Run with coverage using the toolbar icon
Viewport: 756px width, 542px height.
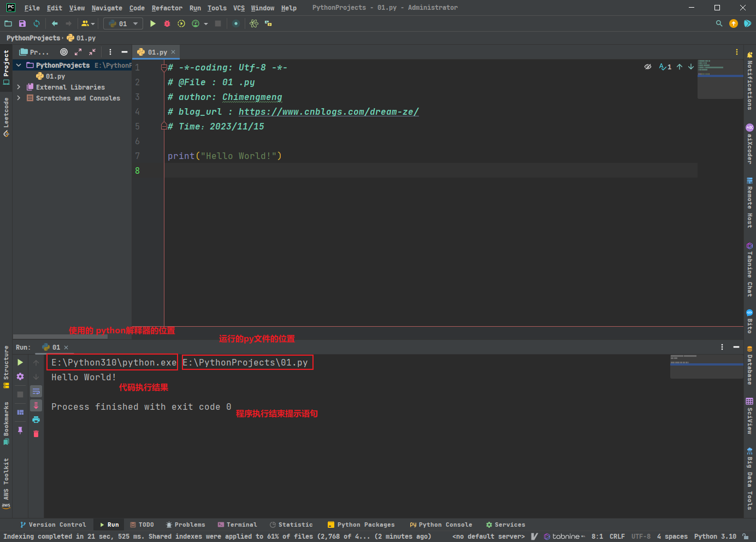click(181, 23)
